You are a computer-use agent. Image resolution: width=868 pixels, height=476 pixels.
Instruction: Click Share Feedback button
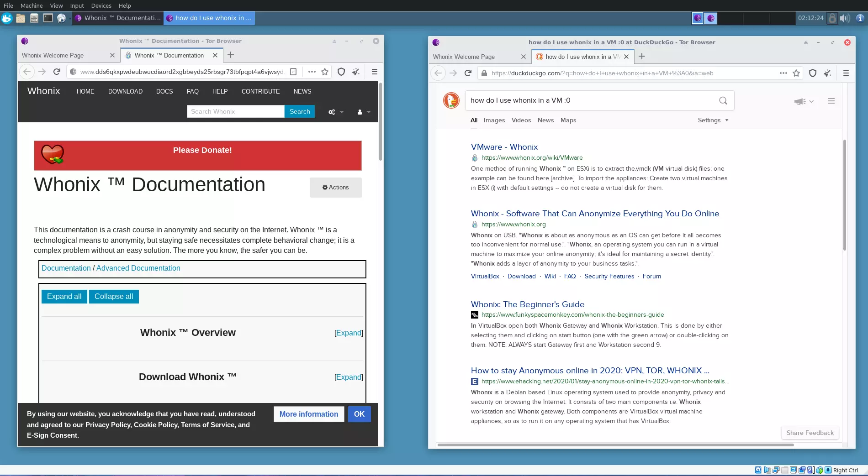pyautogui.click(x=810, y=433)
